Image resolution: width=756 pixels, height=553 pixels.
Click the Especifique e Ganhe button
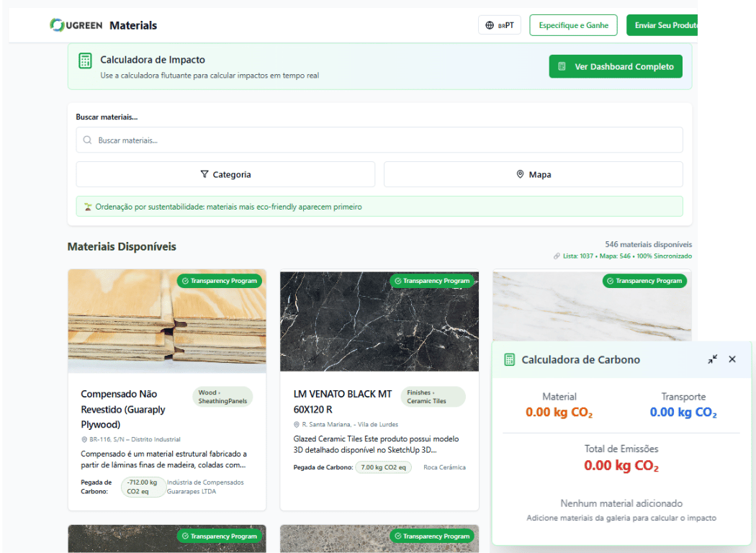point(573,25)
